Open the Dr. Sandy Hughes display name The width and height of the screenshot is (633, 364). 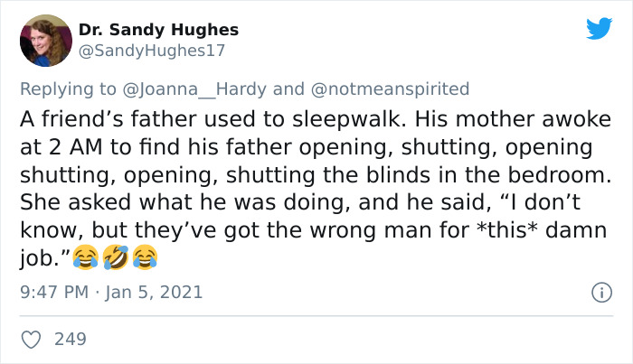point(158,30)
